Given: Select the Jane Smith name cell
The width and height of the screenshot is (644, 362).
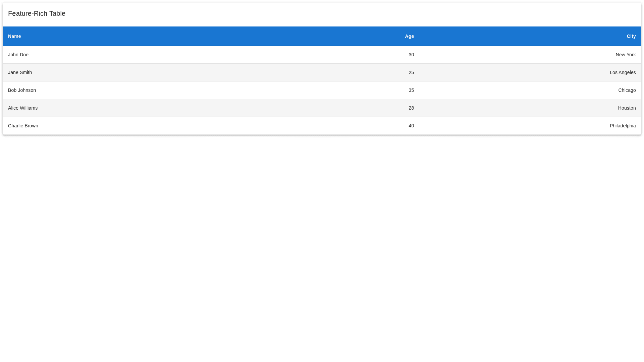Looking at the screenshot, I should point(20,72).
